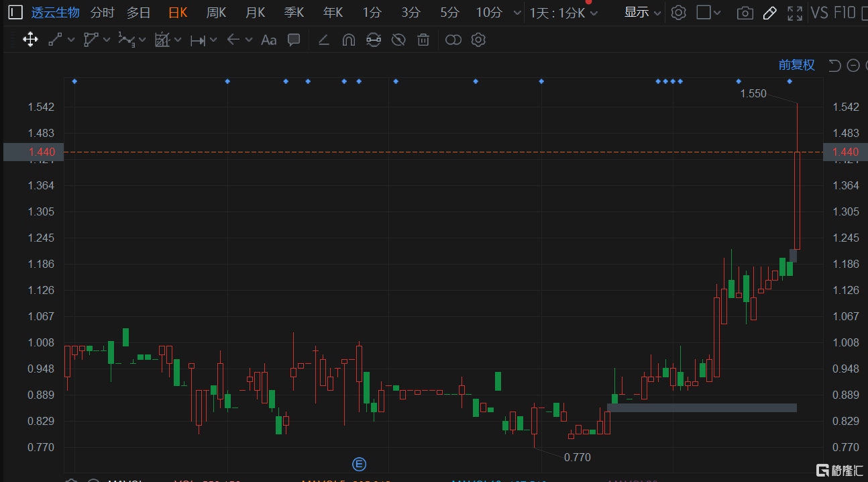The image size is (868, 482).
Task: Toggle the overlapping circles overlay icon
Action: tap(453, 40)
